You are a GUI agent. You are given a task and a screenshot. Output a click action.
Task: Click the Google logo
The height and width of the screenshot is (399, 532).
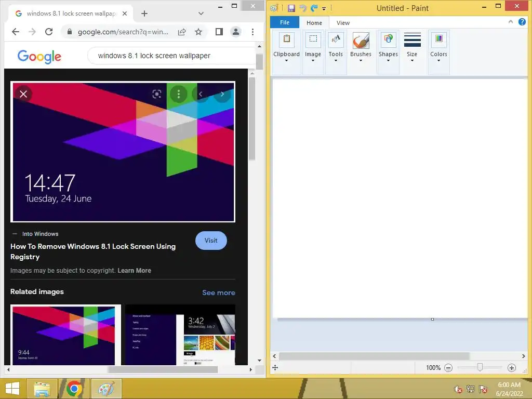[39, 57]
